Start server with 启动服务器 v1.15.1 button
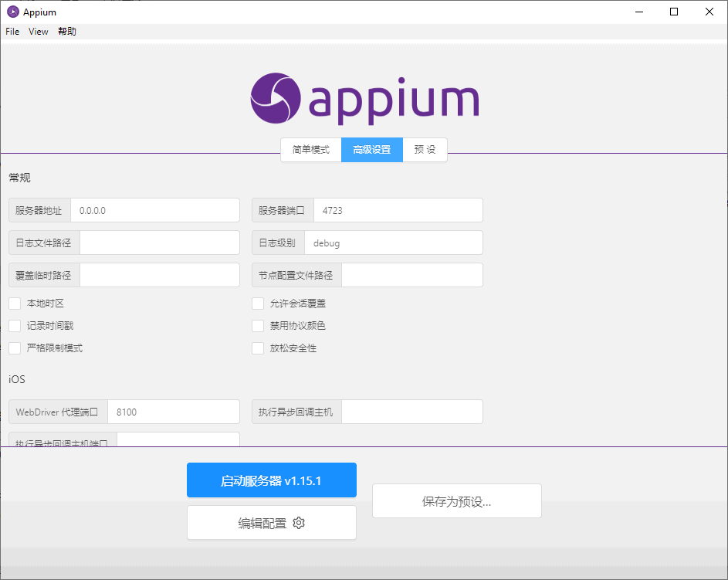 272,480
